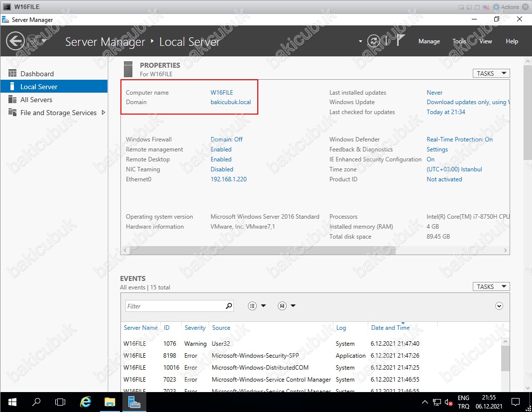Expand the events filter options chevron

[x=499, y=306]
